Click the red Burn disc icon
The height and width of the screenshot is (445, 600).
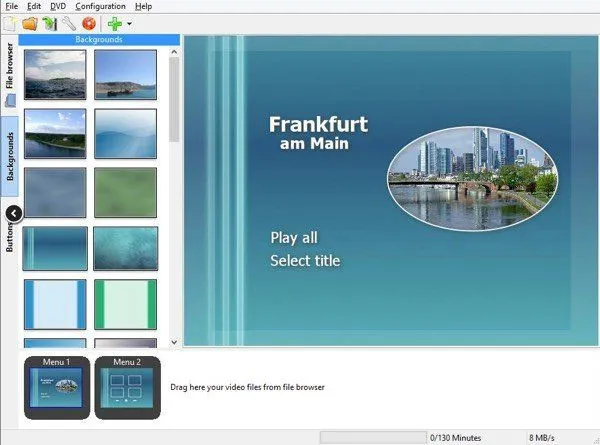click(88, 23)
